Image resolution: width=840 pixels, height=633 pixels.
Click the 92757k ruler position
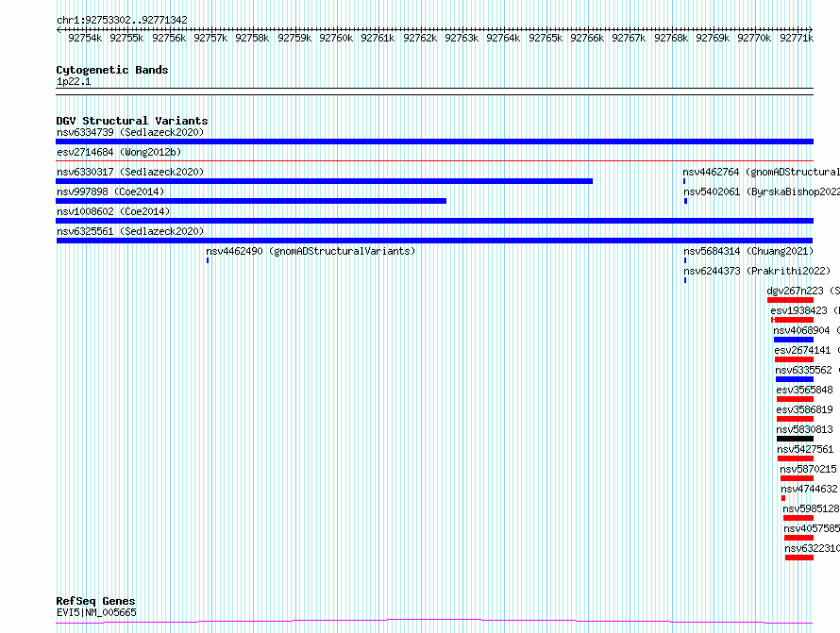[210, 38]
